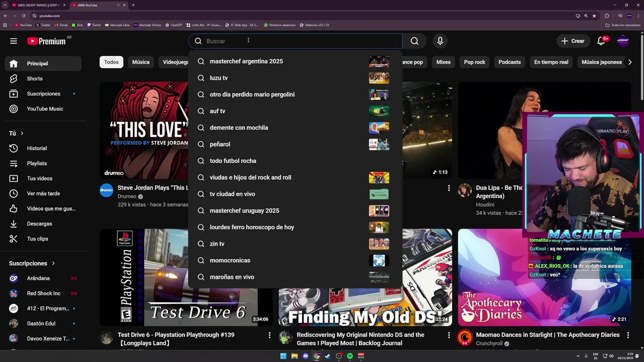Screen dimensions: 644x362
Task: Choose suggestion otro dia perdido mario pergolini
Action: pos(295,95)
